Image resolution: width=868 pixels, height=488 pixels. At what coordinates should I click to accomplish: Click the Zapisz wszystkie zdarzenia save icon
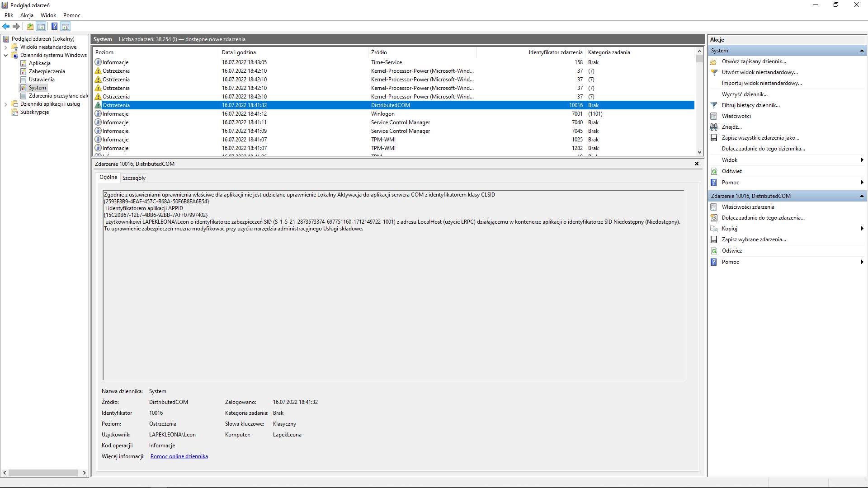714,138
